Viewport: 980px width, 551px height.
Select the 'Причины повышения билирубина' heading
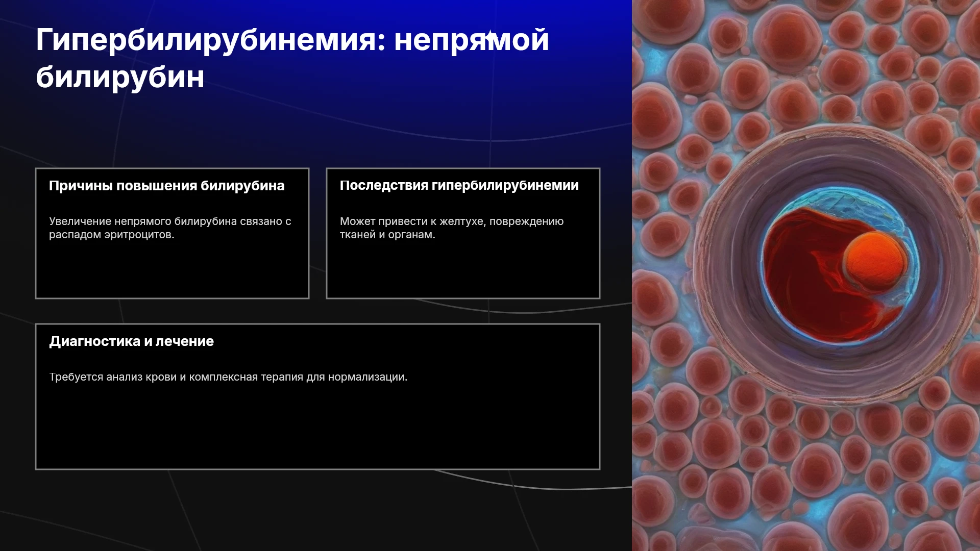click(x=167, y=186)
